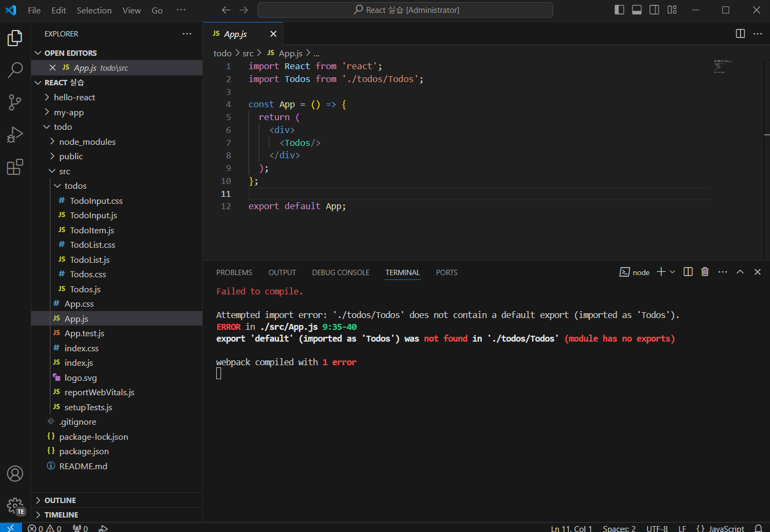Expand the TIMELINE section
This screenshot has height=532, width=770.
(x=117, y=515)
